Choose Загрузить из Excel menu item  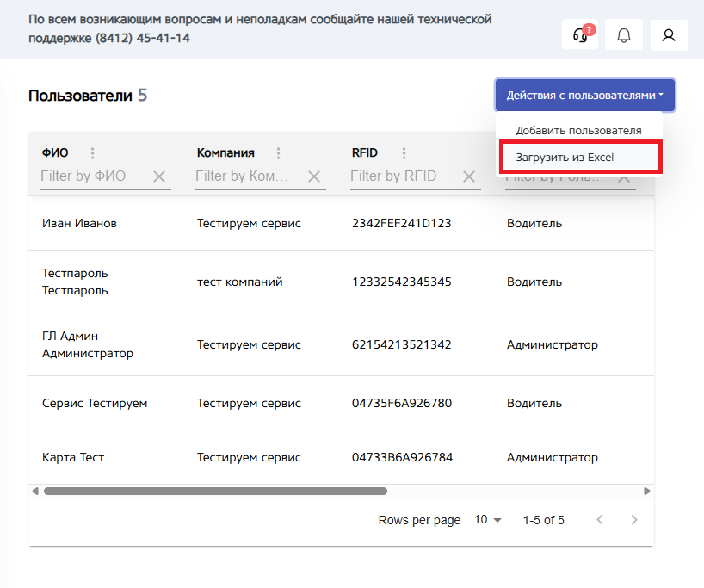coord(581,157)
